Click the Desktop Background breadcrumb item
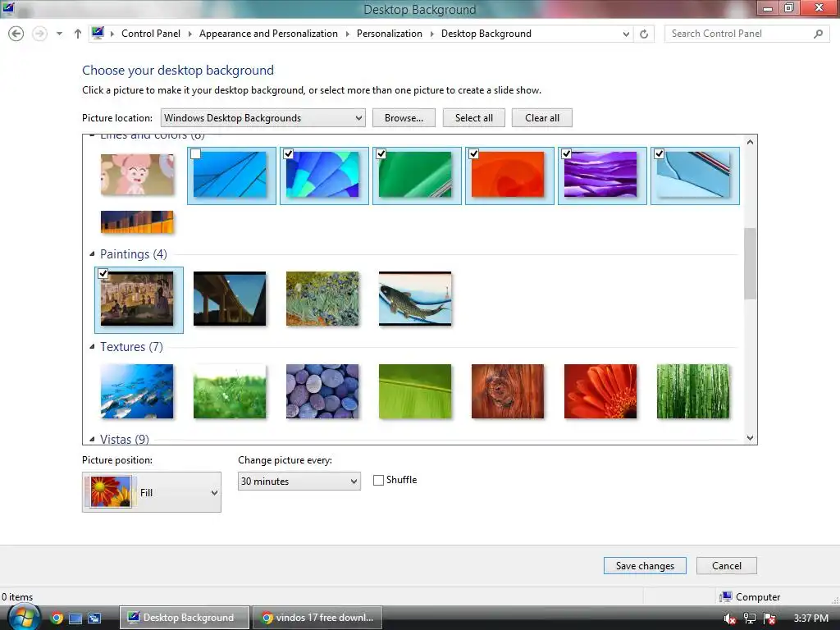Screen dimensions: 840x630 pyautogui.click(x=486, y=34)
